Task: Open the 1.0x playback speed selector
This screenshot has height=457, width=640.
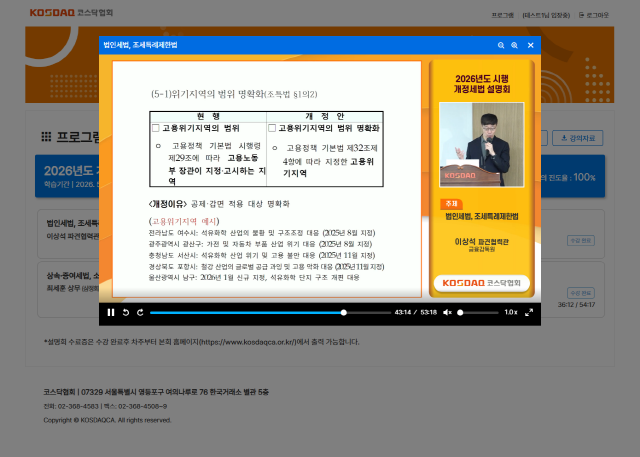Action: 511,313
